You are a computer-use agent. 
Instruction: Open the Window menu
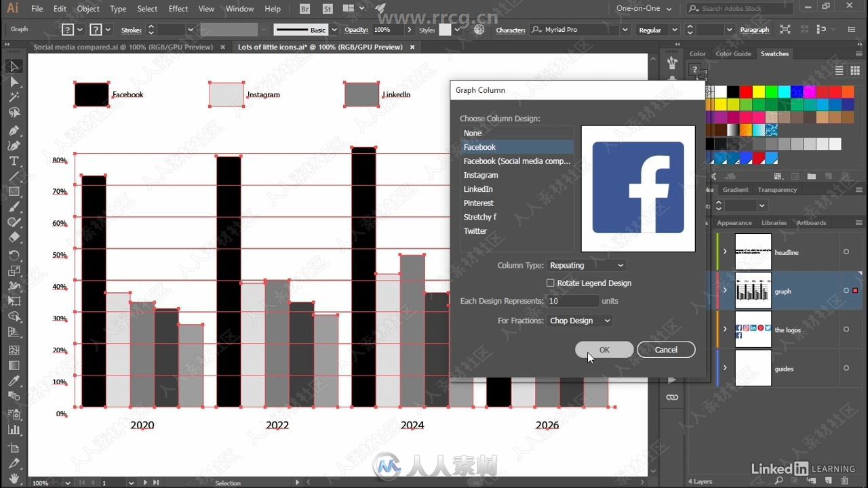click(x=239, y=9)
